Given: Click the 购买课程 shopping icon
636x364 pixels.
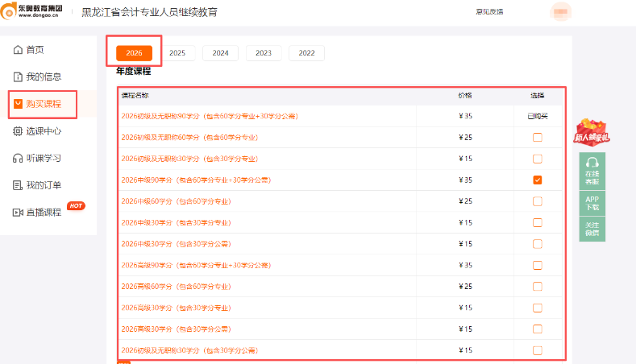Looking at the screenshot, I should pos(18,104).
